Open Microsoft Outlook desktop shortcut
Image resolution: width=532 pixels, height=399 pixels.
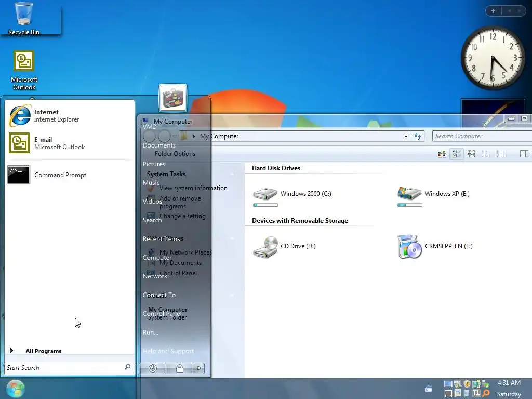[24, 71]
